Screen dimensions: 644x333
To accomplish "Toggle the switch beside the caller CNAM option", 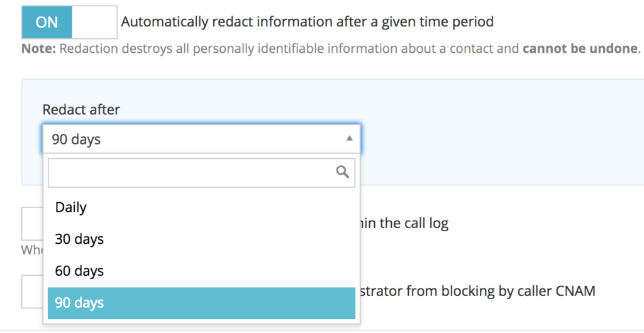I will [32, 292].
